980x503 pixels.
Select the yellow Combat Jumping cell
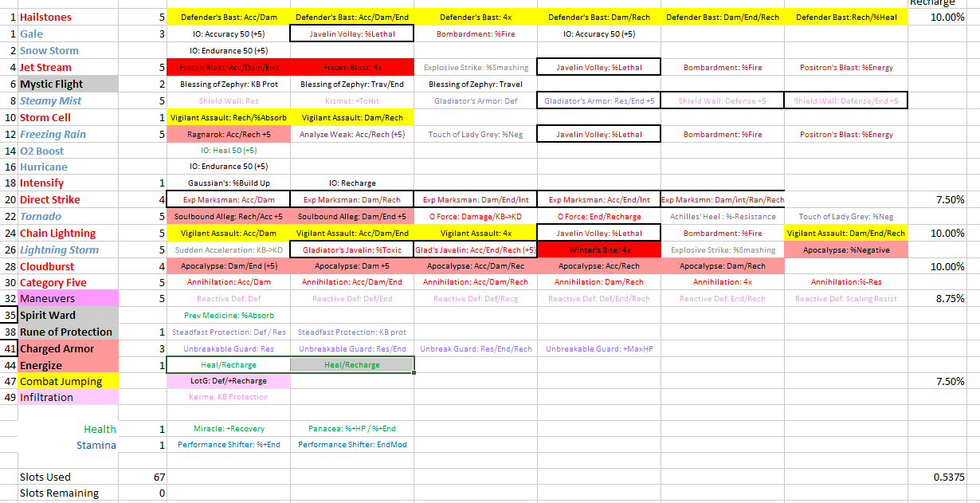tap(68, 381)
